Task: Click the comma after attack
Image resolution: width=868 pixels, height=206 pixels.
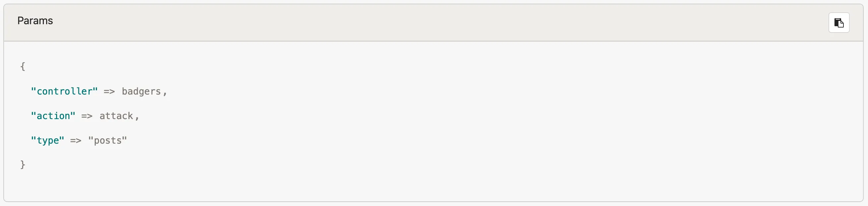Action: click(x=137, y=116)
